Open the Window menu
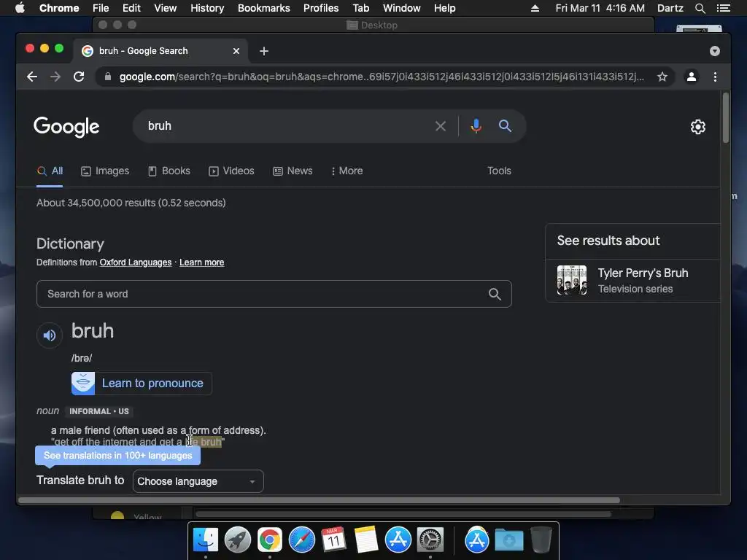Screen dimensions: 747x560 (x=402, y=8)
